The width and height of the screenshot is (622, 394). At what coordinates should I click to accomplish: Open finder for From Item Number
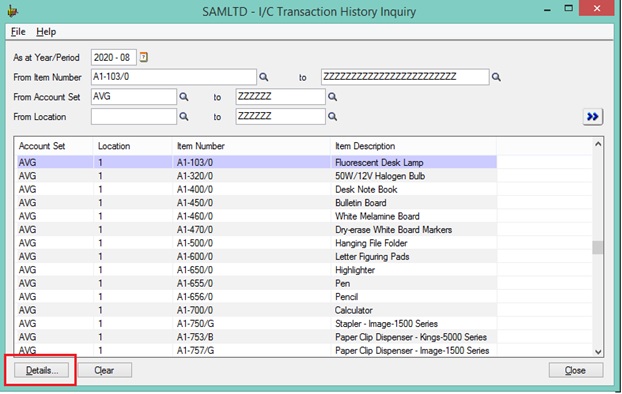[x=264, y=77]
